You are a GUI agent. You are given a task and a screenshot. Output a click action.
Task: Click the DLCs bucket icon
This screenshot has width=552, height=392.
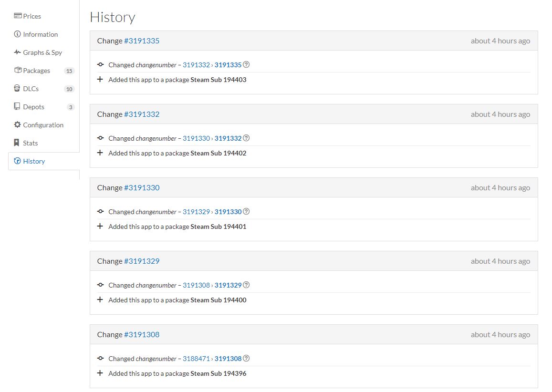(18, 89)
